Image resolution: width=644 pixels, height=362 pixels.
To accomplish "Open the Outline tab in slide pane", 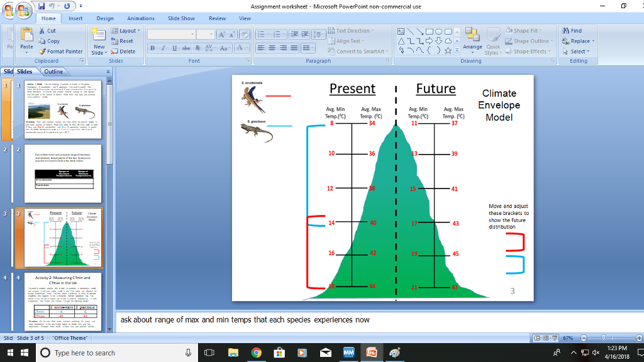I will pyautogui.click(x=53, y=71).
